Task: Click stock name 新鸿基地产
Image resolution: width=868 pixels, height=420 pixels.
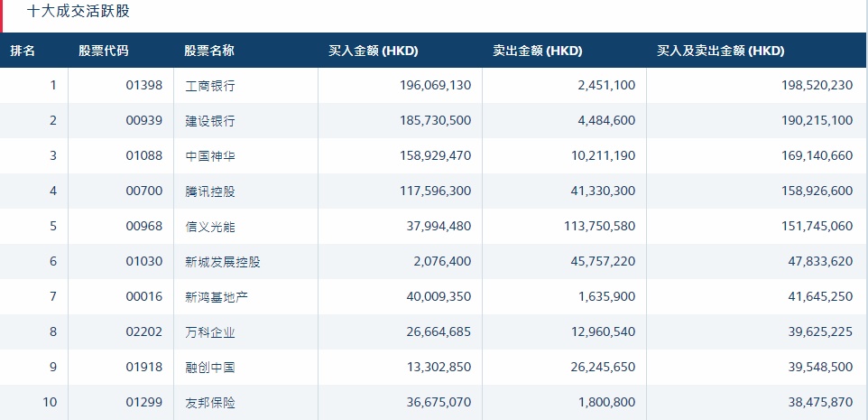Action: click(x=217, y=297)
